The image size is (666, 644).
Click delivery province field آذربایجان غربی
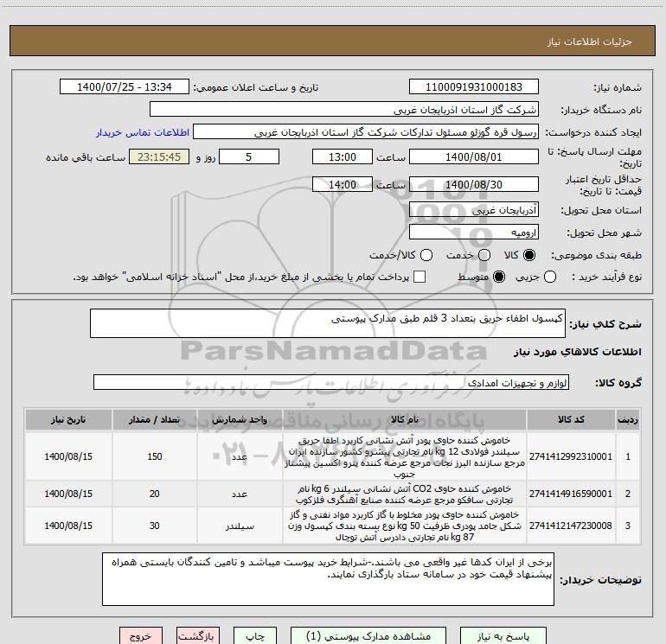474,210
